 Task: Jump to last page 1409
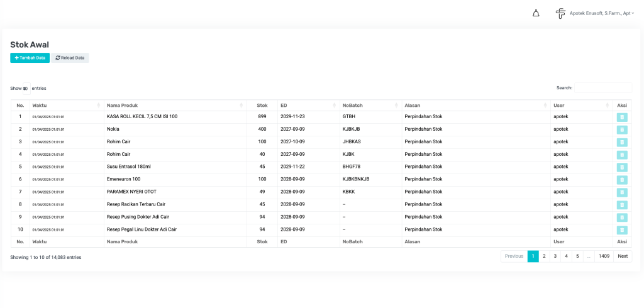604,256
